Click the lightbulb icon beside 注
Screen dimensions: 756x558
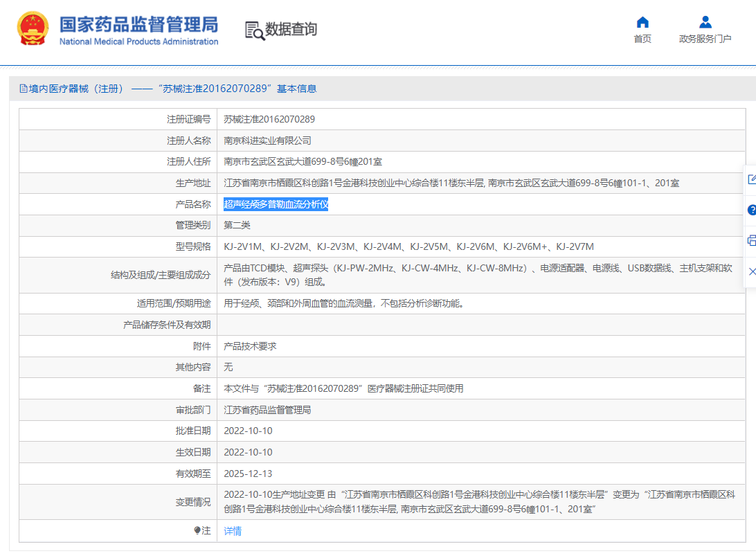click(197, 530)
